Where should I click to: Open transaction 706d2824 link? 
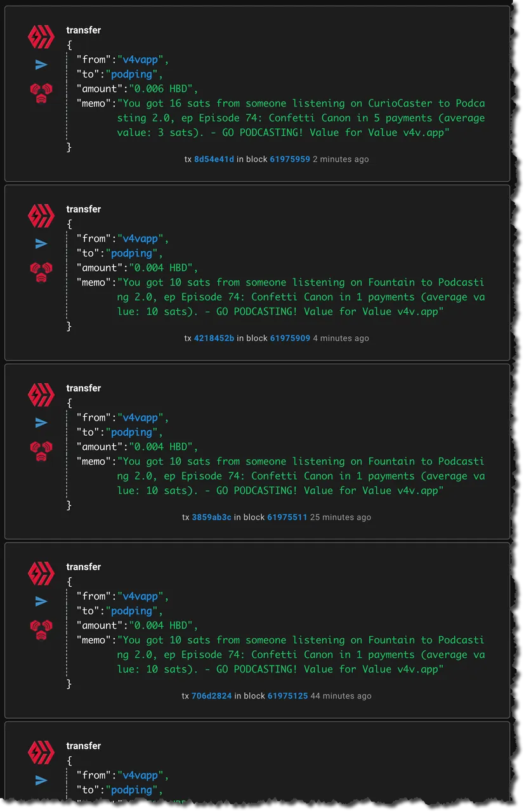coord(211,696)
